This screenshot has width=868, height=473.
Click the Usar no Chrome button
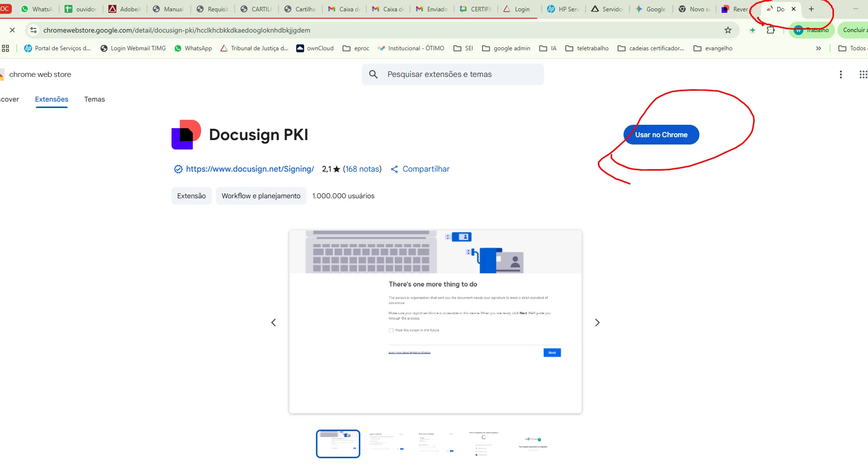pos(661,135)
